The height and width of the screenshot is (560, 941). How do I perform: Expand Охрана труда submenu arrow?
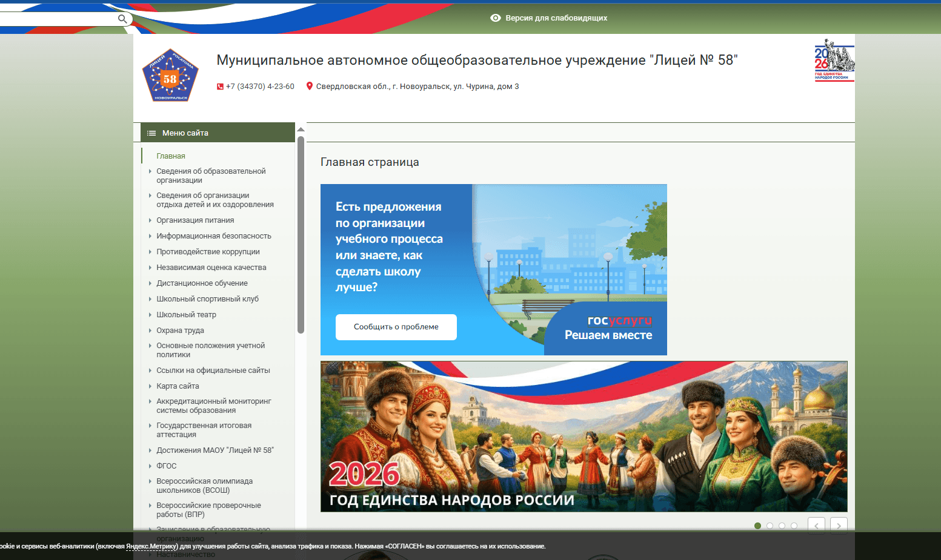150,331
